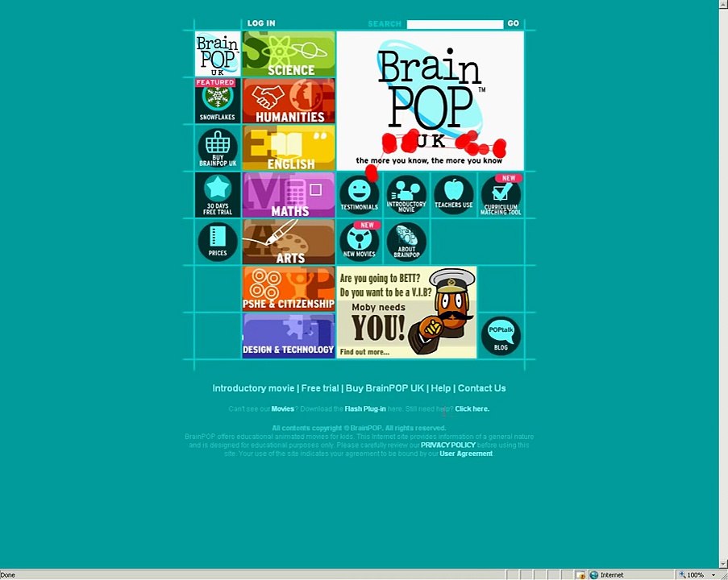Image resolution: width=728 pixels, height=580 pixels.
Task: Open the Science subject tile
Action: click(x=289, y=54)
